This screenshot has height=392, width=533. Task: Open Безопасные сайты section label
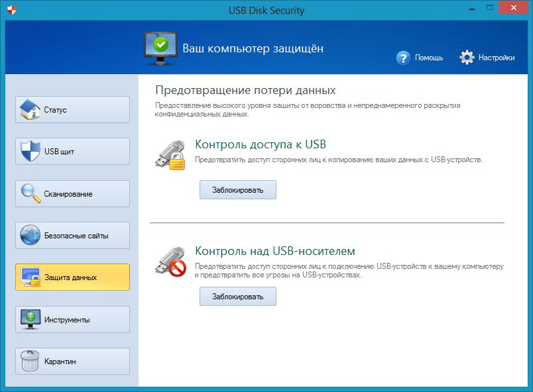pos(76,236)
